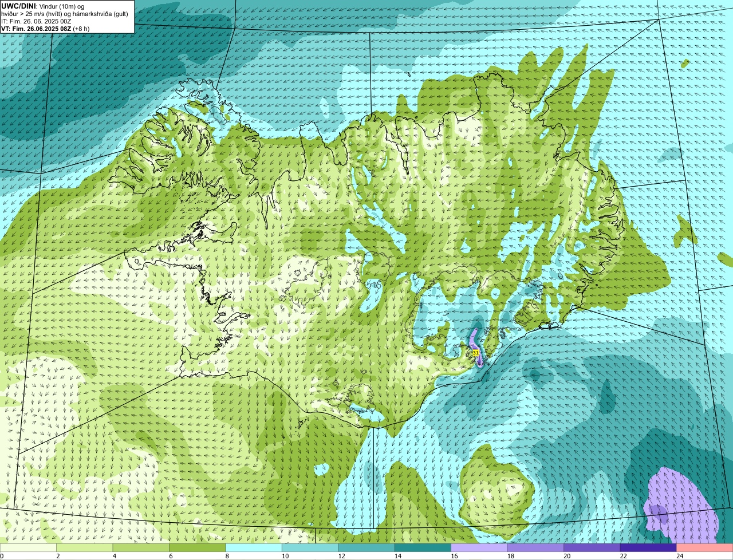Select the 2–4 m/s light green legend swatch

[x=85, y=547]
